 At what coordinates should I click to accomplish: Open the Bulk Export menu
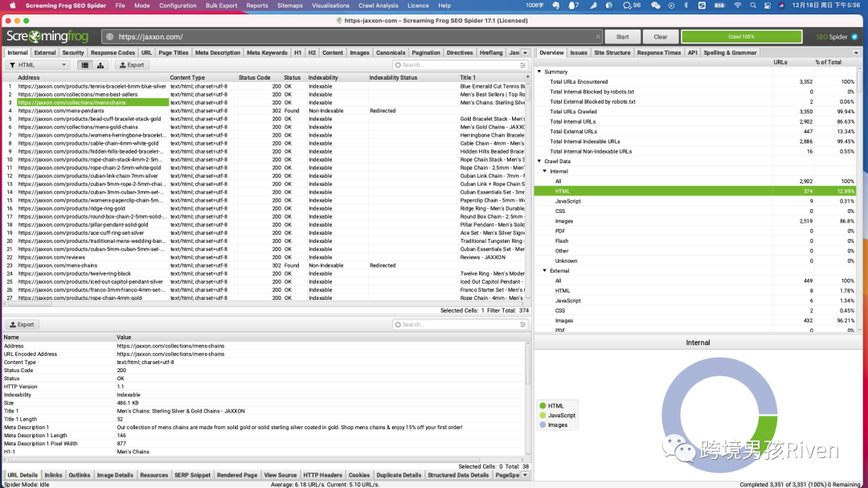[222, 6]
